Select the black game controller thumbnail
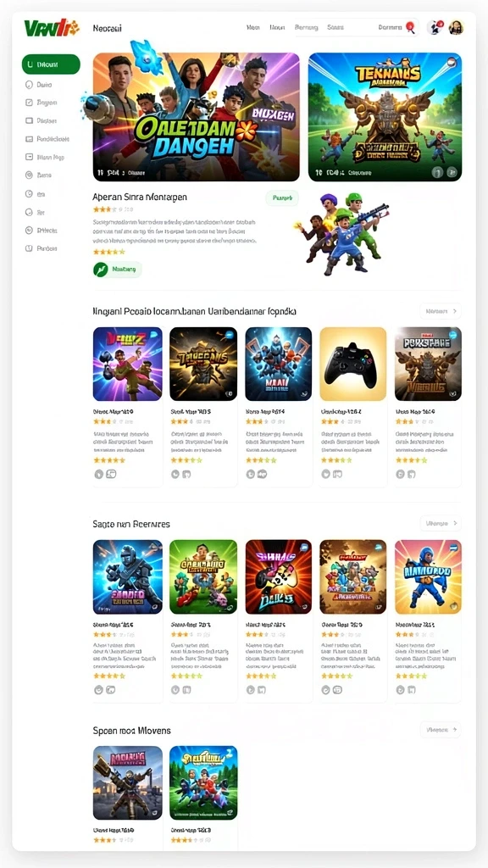The image size is (488, 868). pos(353,364)
